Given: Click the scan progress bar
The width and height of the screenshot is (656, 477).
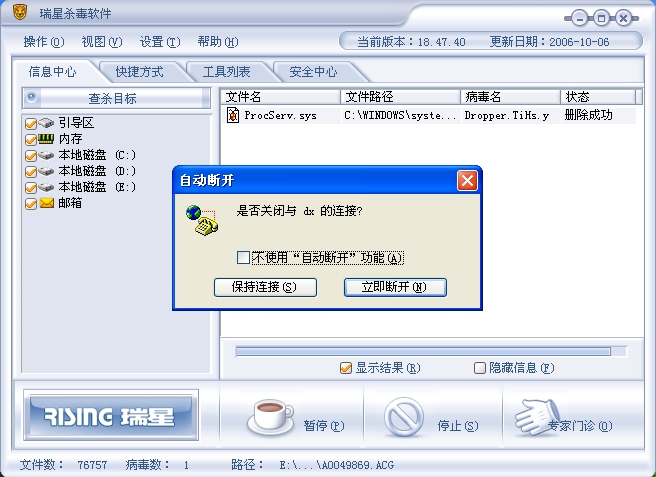Looking at the screenshot, I should 431,351.
